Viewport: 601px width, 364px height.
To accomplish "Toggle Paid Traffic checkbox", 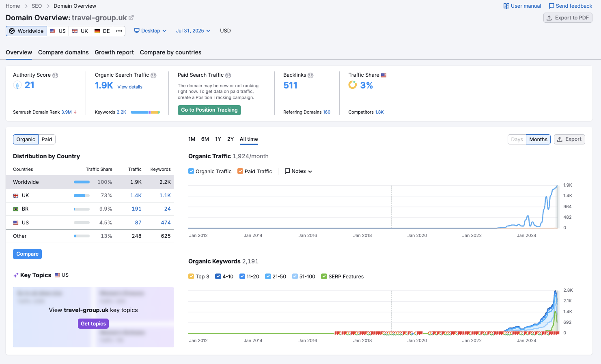I will click(240, 171).
